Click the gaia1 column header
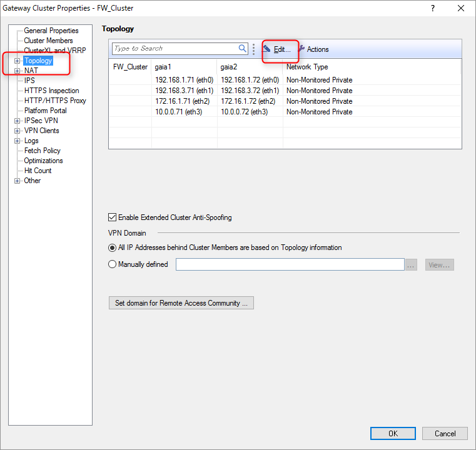Screen dimensions: 476x450 [x=184, y=67]
